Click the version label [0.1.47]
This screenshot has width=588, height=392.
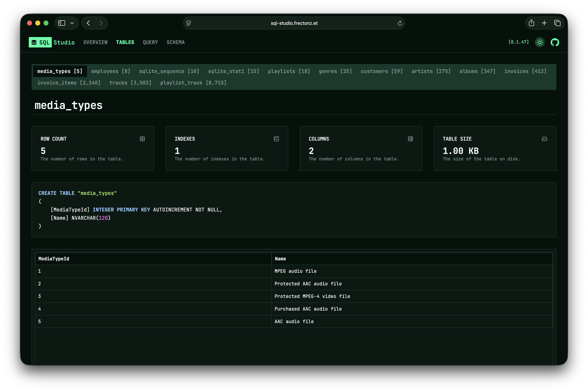pos(519,42)
